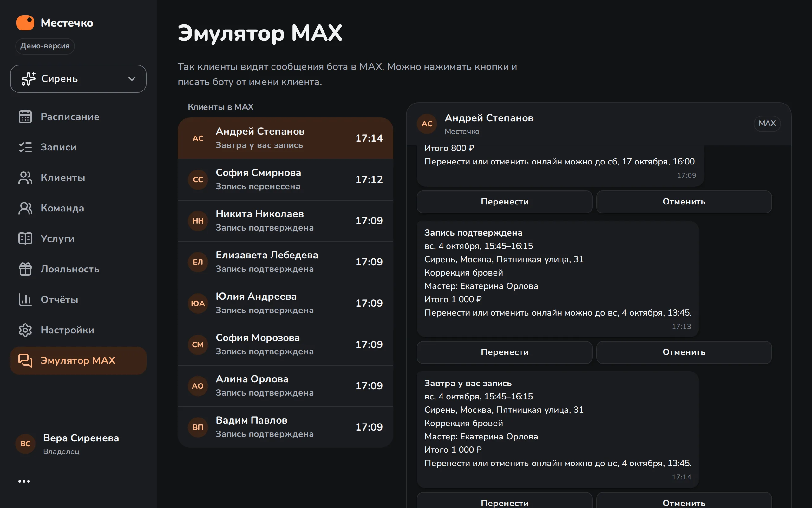Go to the Записи section

(x=78, y=147)
